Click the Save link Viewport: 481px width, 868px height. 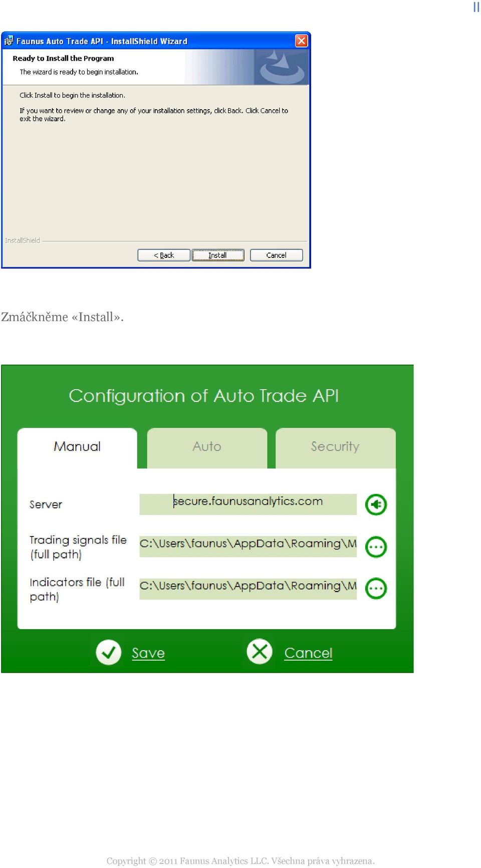click(x=148, y=653)
